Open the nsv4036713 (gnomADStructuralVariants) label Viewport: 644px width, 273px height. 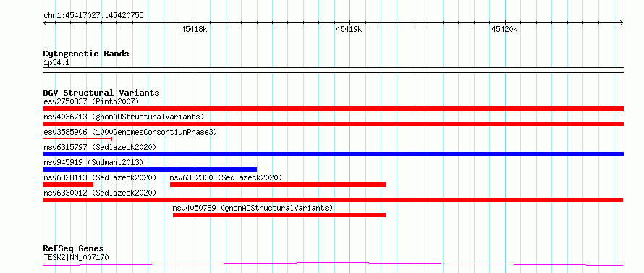point(124,117)
